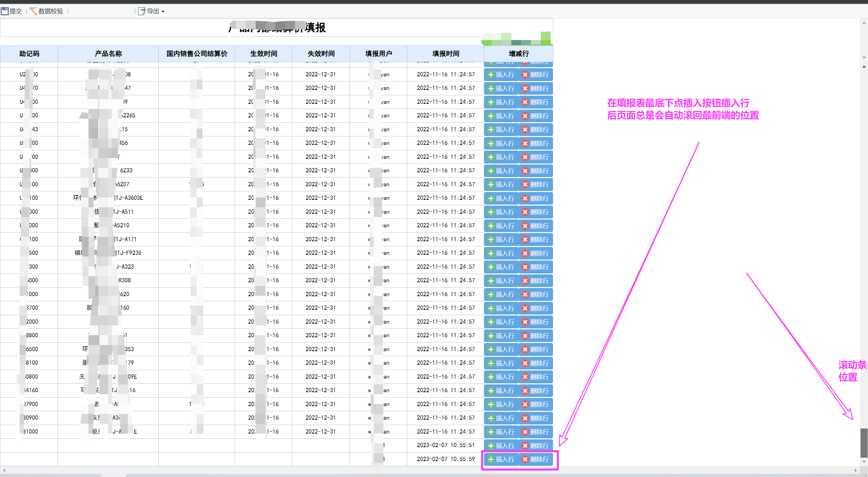This screenshot has width=868, height=477.
Task: Click product name cell TJ-A3603E
Action: [x=108, y=198]
